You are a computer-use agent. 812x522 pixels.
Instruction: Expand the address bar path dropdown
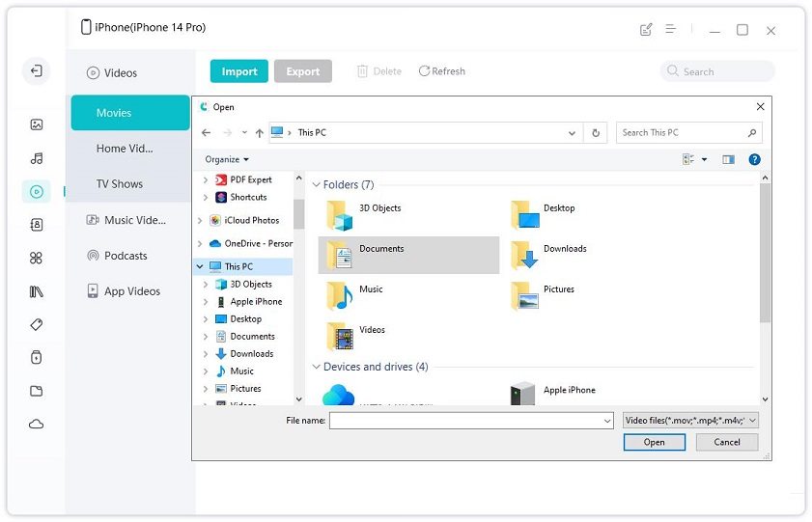tap(572, 133)
